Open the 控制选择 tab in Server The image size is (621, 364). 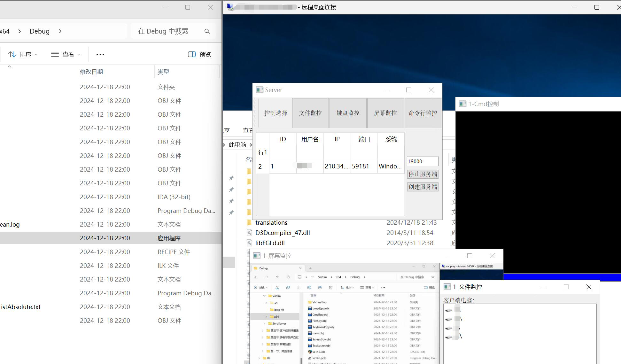[276, 113]
